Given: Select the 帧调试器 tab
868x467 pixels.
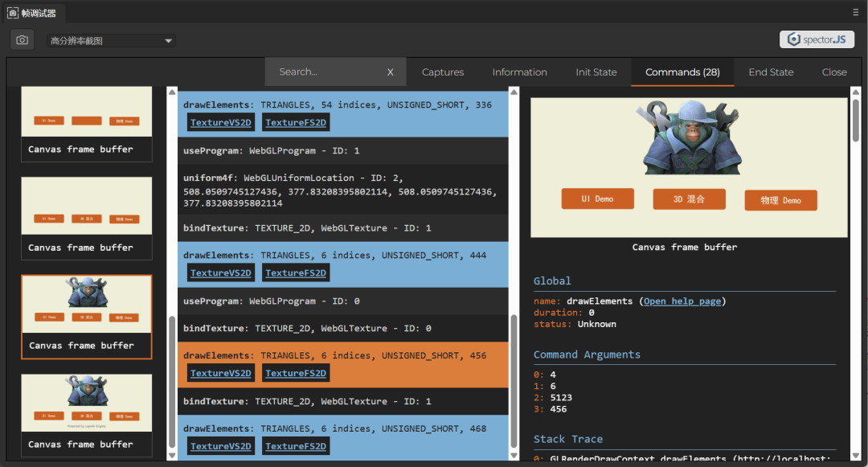Looking at the screenshot, I should [x=32, y=13].
